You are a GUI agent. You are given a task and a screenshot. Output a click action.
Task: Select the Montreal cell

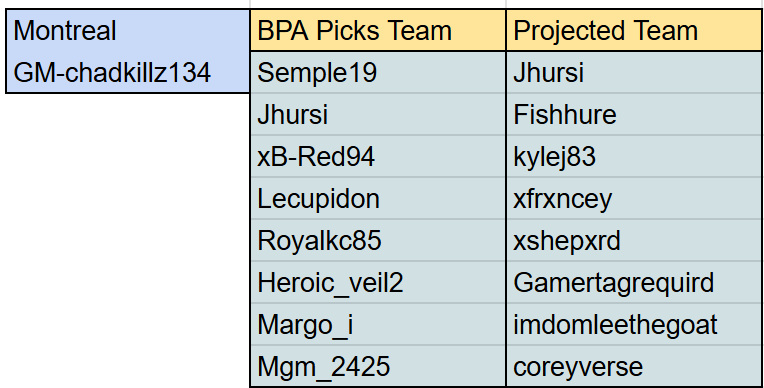128,30
